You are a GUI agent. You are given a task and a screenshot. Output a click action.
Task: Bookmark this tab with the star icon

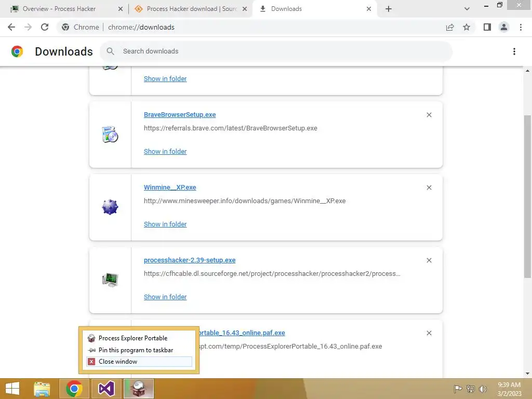pos(467,27)
